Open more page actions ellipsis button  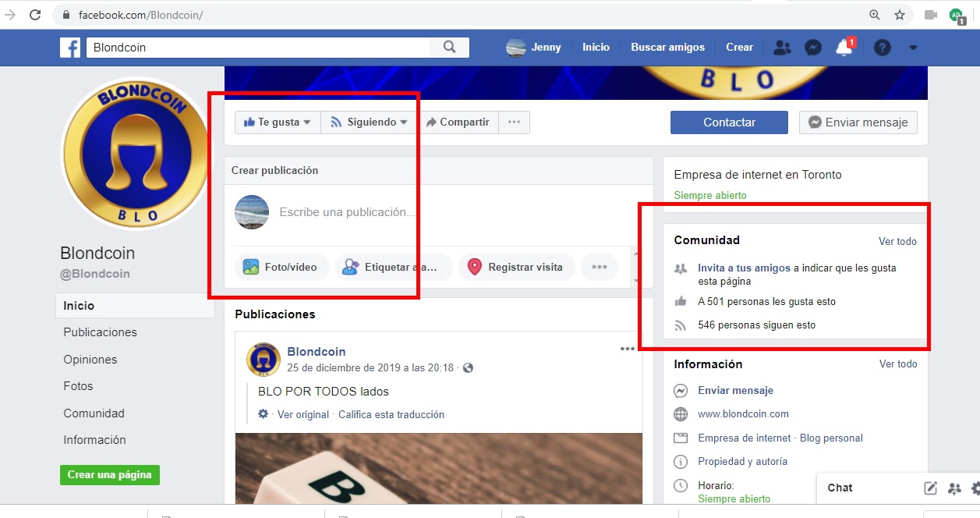tap(514, 122)
